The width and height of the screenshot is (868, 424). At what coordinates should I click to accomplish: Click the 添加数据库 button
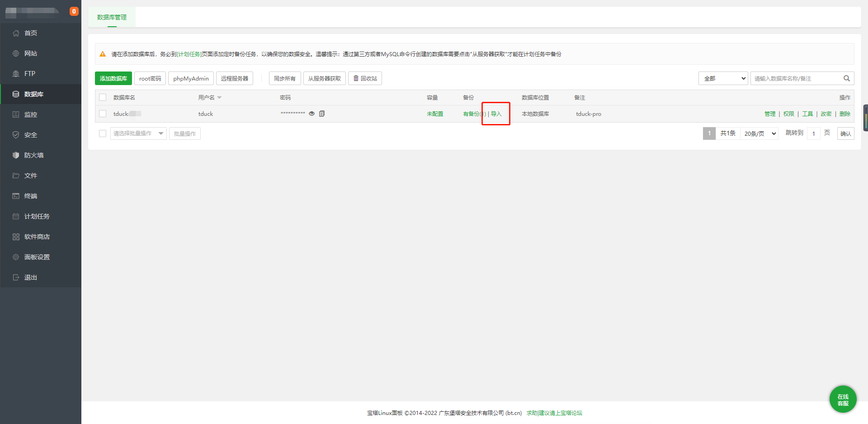pos(113,78)
